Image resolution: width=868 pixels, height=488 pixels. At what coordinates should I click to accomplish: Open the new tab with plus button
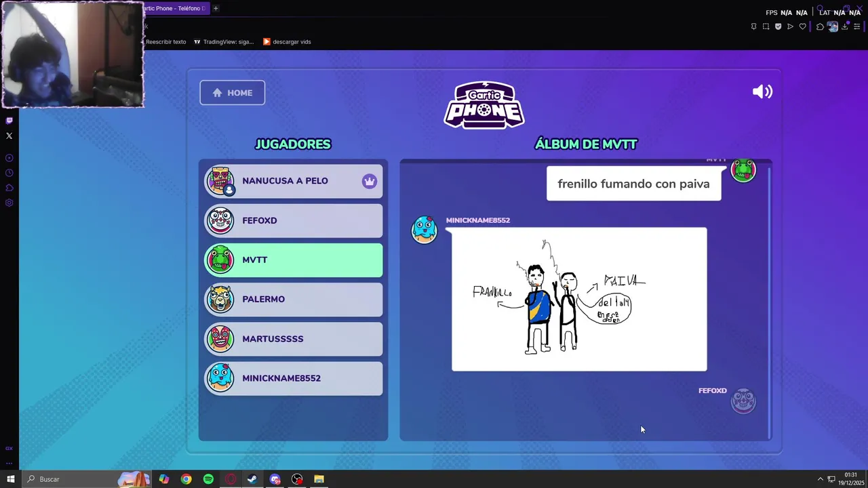tap(216, 8)
